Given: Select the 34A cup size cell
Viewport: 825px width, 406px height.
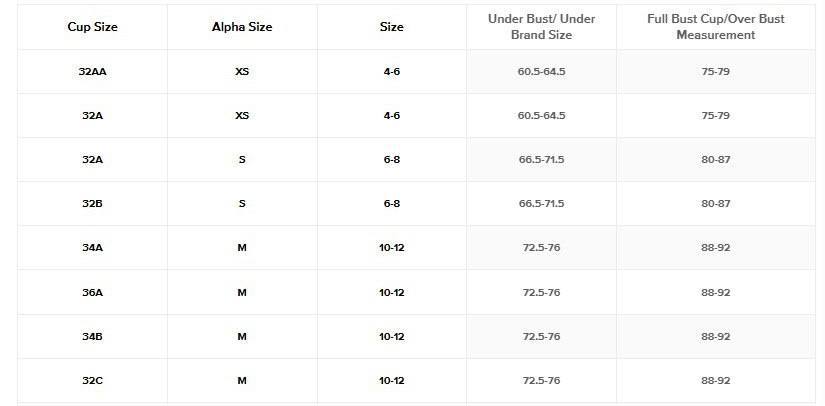Looking at the screenshot, I should click(92, 248).
